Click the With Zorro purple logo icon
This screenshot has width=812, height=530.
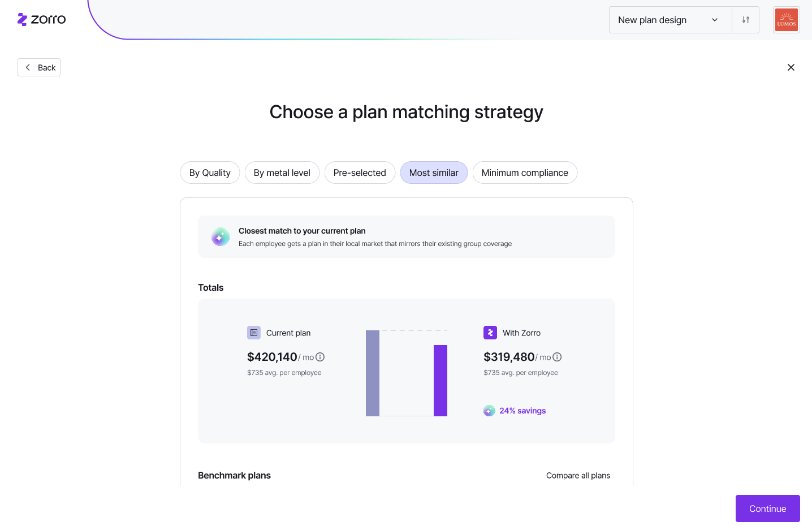click(490, 333)
